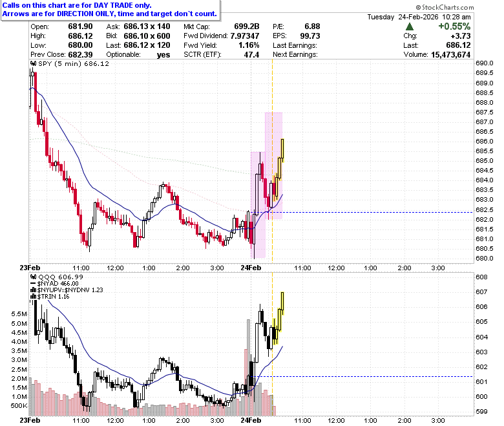Click the Low value 680.00
The width and height of the screenshot is (504, 426).
(80, 45)
